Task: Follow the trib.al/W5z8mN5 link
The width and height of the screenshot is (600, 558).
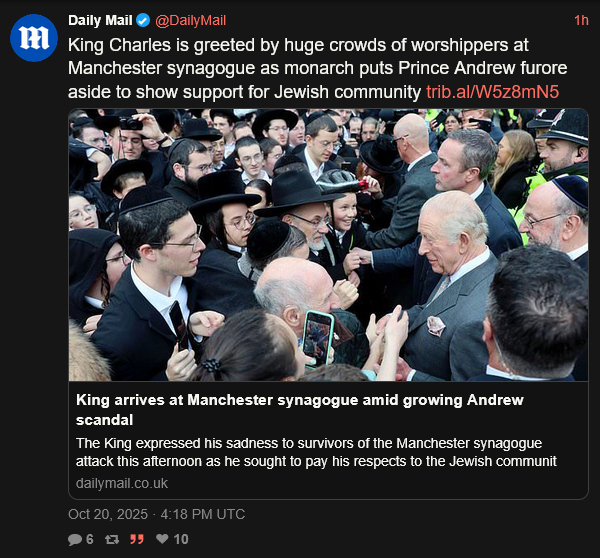Action: (x=492, y=92)
